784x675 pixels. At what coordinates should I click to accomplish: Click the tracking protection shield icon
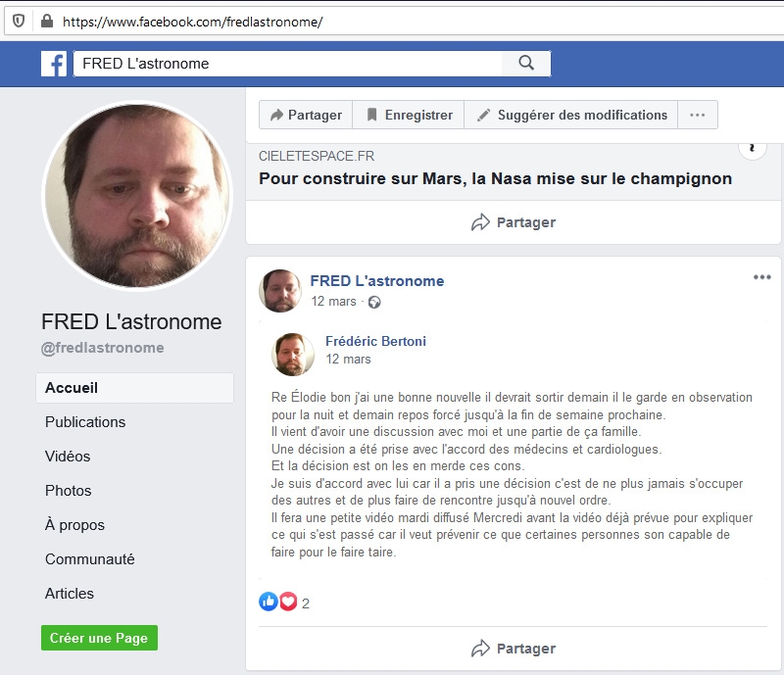click(x=19, y=21)
